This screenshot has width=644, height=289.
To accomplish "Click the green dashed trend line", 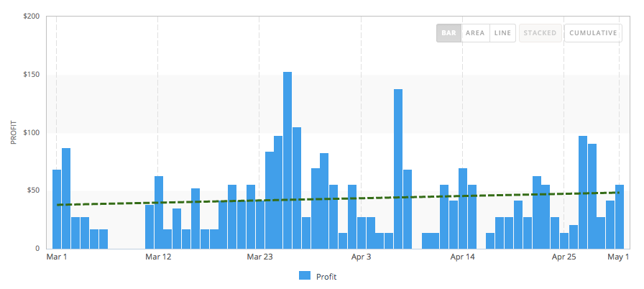I will [x=338, y=198].
